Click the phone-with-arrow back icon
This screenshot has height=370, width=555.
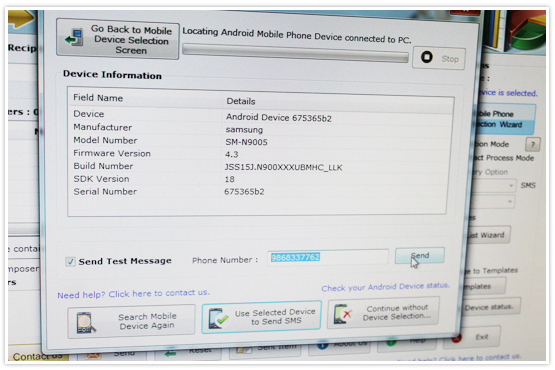pos(74,38)
